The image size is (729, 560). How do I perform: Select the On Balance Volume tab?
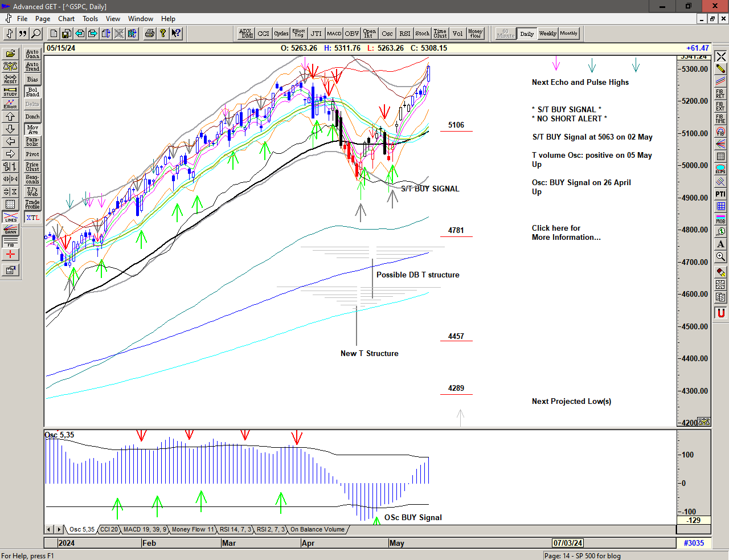tap(317, 529)
